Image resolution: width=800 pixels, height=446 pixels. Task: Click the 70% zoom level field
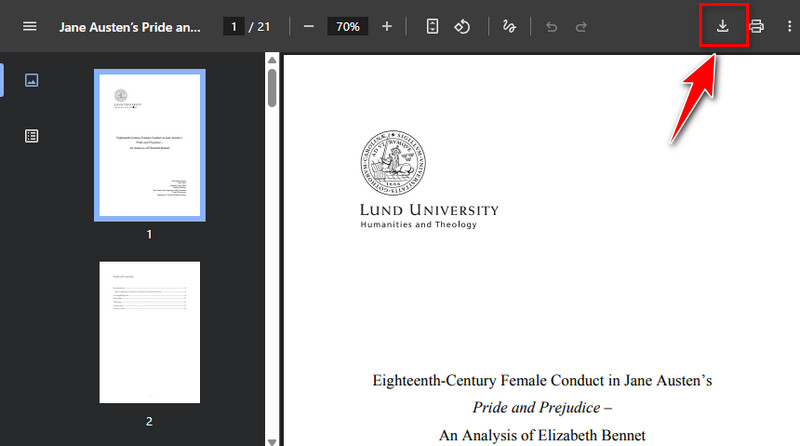(348, 27)
